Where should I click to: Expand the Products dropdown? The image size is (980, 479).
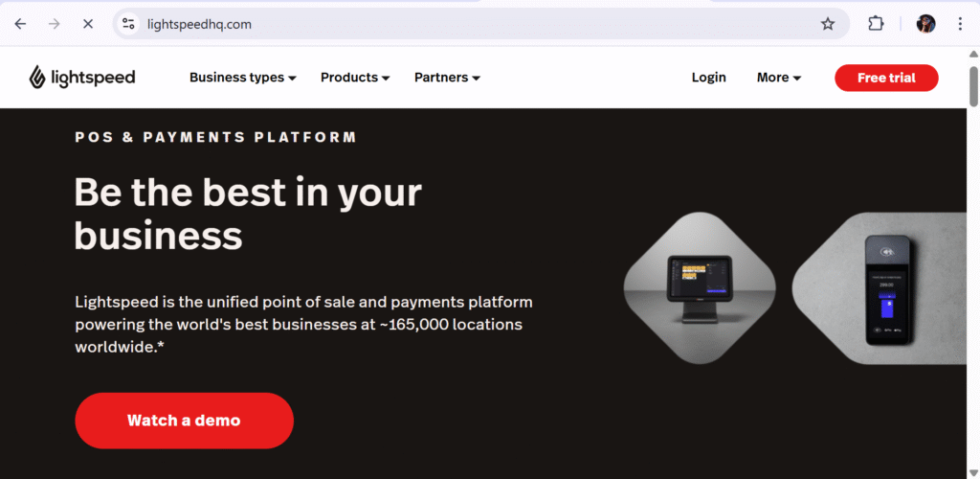(x=355, y=78)
